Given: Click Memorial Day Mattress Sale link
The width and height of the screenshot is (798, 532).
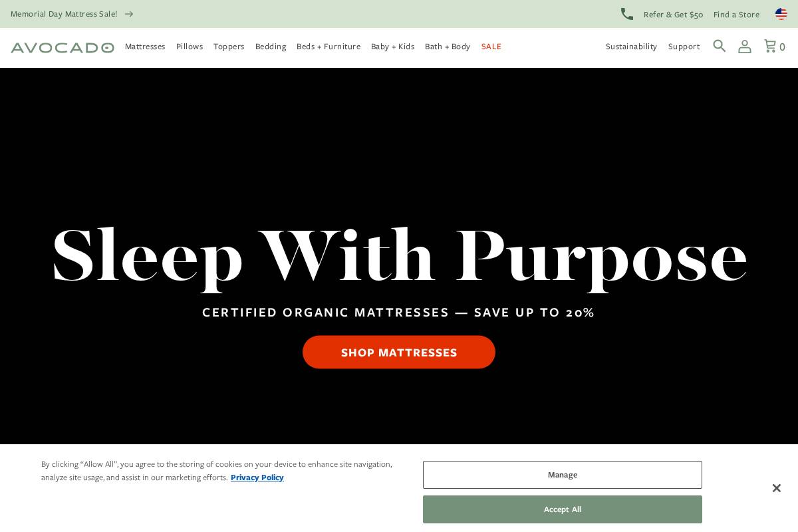Looking at the screenshot, I should click(64, 14).
